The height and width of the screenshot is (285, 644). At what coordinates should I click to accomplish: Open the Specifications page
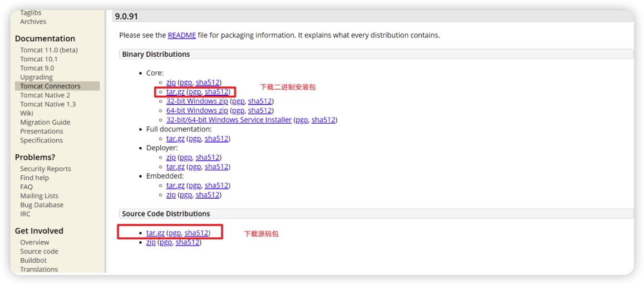click(42, 140)
